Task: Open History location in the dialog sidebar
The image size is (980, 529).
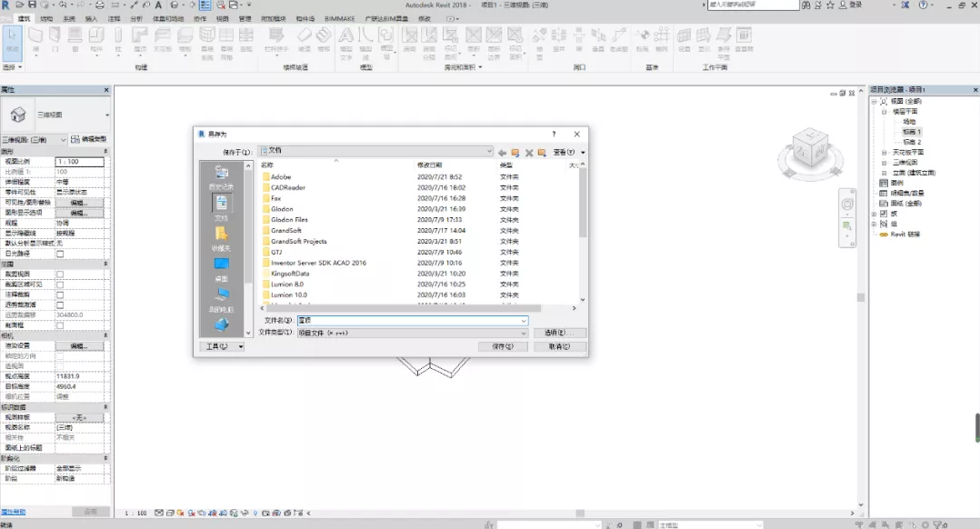Action: coord(221,176)
